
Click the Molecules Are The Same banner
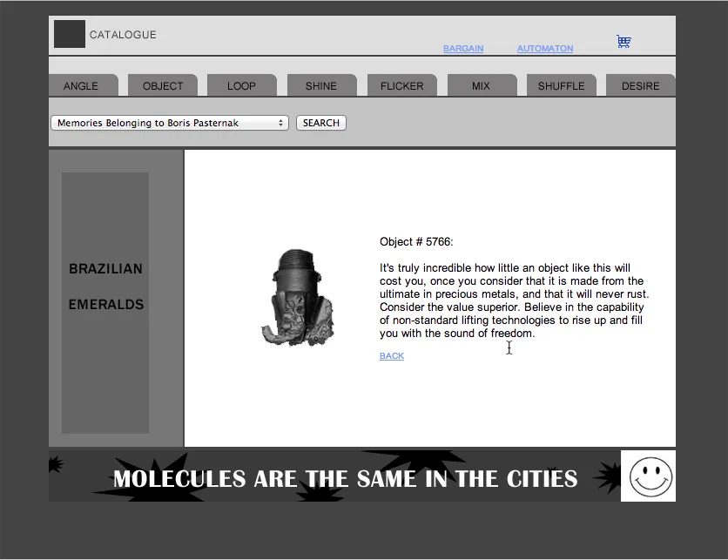point(345,478)
